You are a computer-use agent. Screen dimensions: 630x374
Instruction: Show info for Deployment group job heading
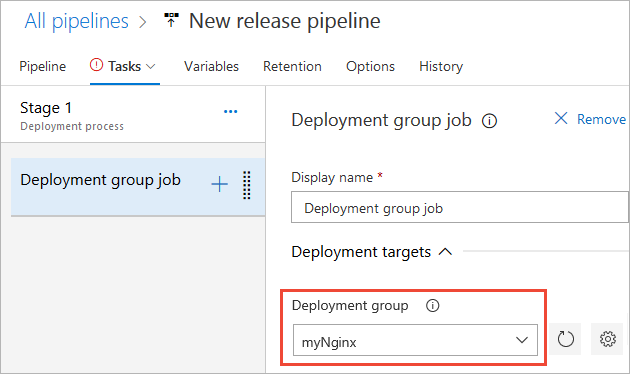[x=489, y=121]
